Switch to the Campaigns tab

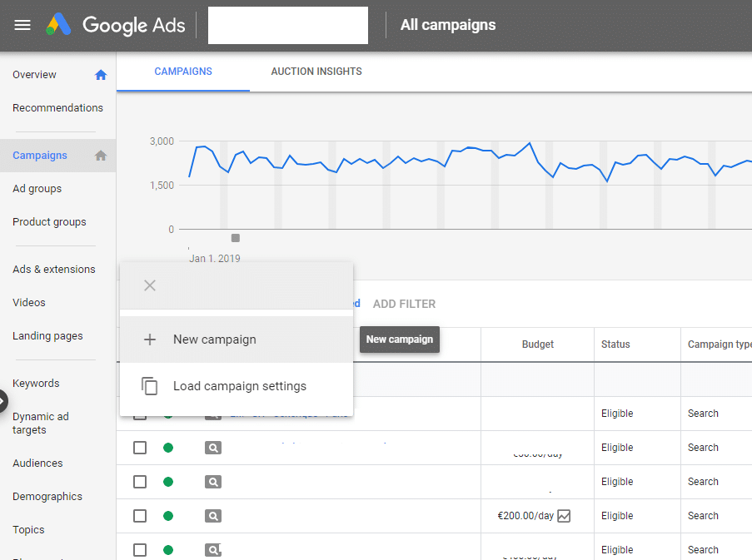coord(183,72)
